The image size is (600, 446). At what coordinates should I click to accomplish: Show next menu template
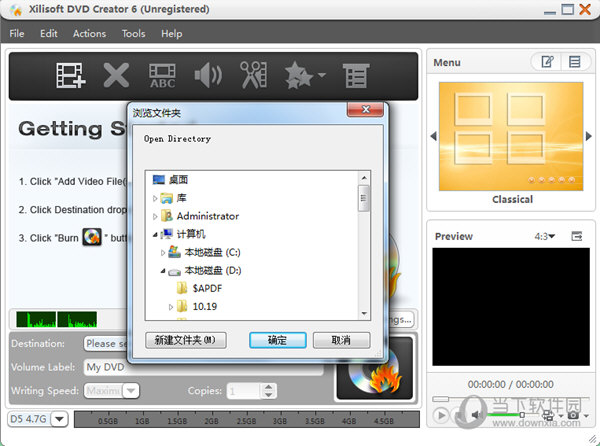589,136
